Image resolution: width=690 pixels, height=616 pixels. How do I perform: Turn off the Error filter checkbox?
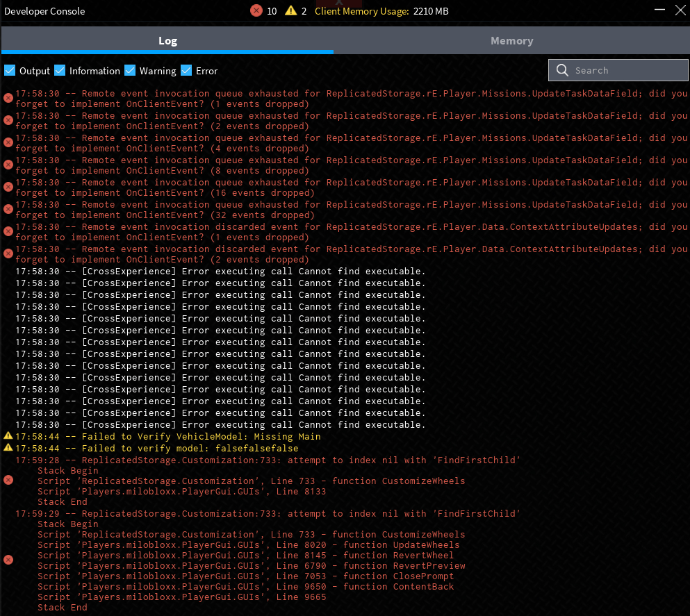[x=186, y=70]
